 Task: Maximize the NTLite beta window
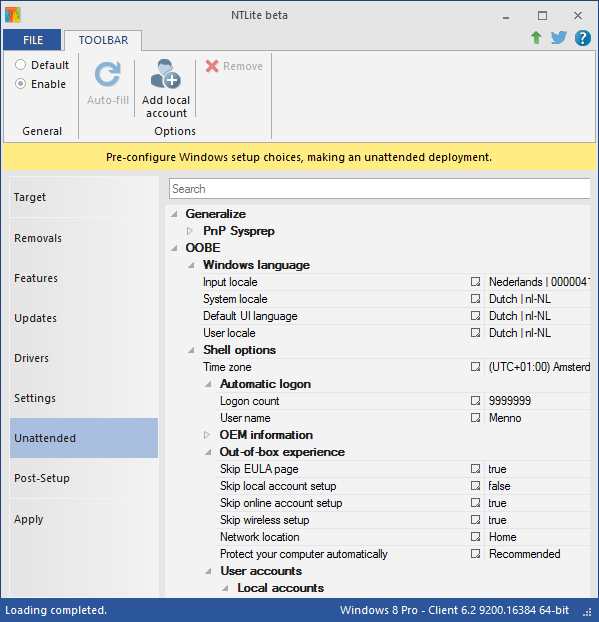542,15
